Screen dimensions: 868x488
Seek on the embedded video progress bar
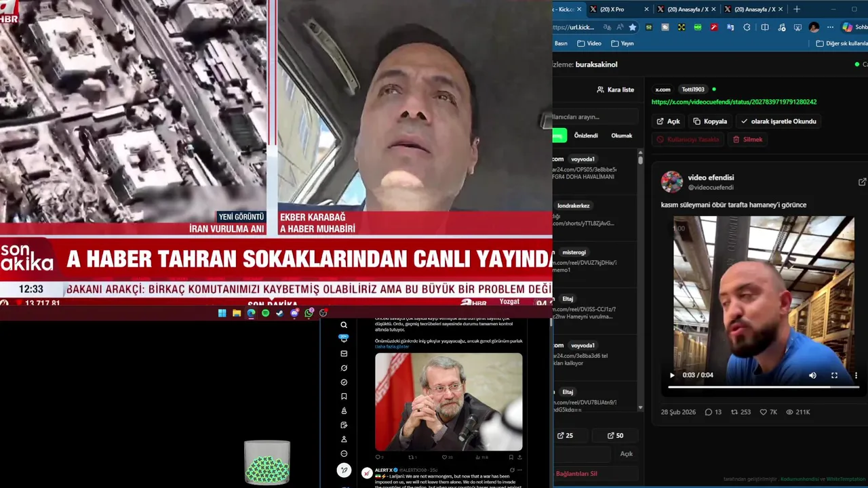click(x=764, y=387)
